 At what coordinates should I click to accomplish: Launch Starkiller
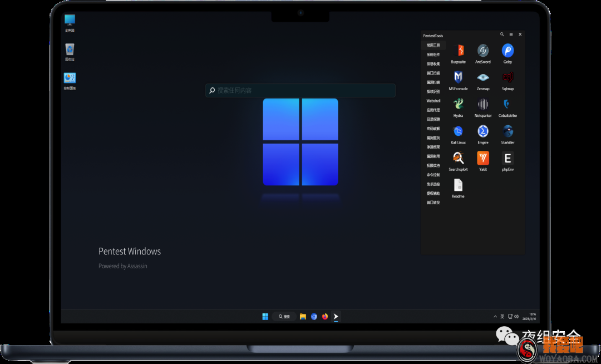[x=508, y=134]
